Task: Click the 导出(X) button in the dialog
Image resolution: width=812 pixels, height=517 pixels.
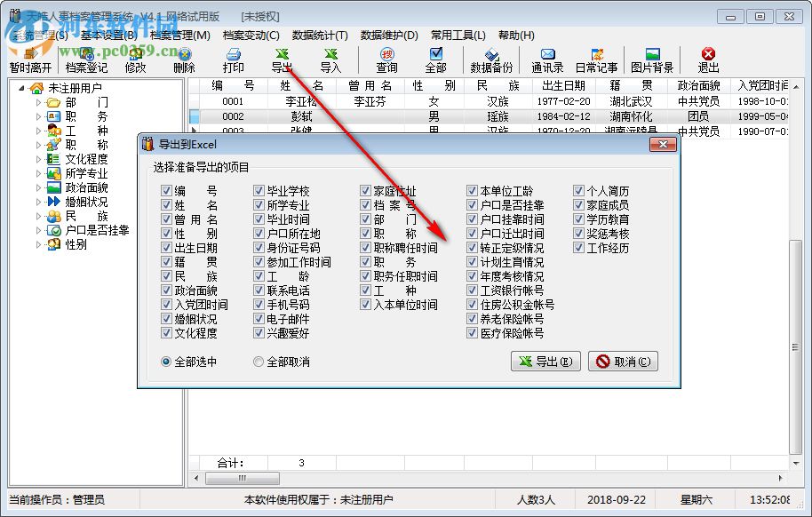Action: click(x=545, y=362)
